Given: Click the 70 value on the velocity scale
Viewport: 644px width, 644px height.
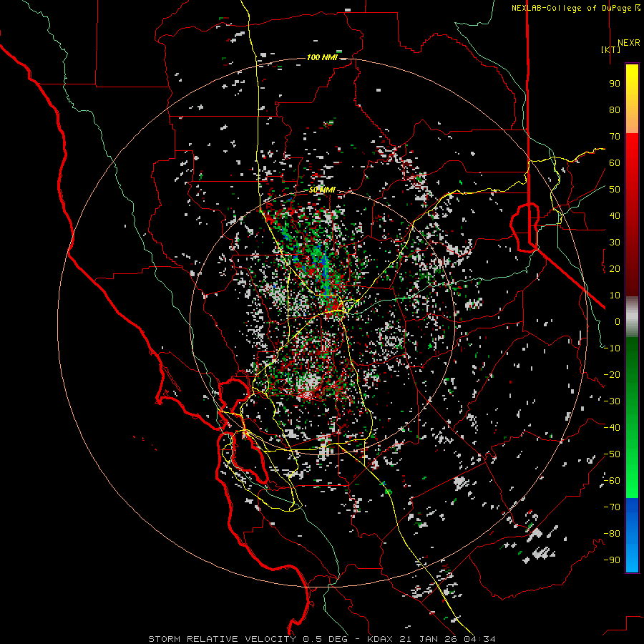Looking at the screenshot, I should [x=615, y=137].
